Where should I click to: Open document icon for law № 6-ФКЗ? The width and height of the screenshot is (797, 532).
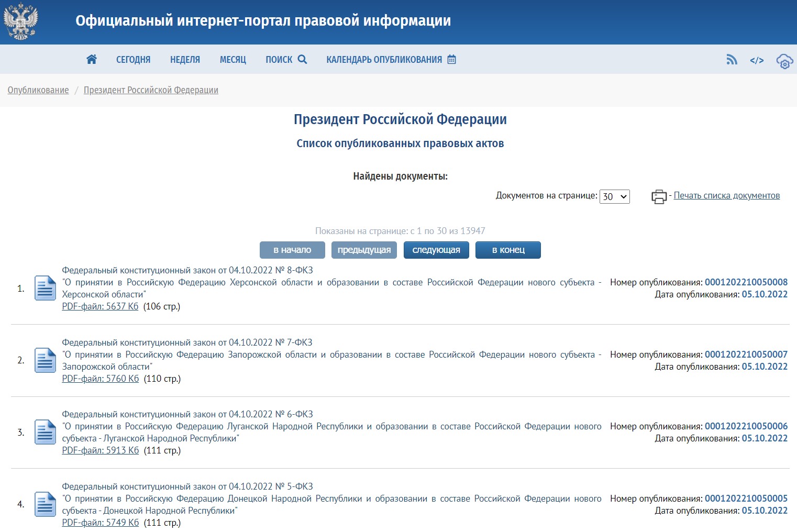(x=45, y=432)
